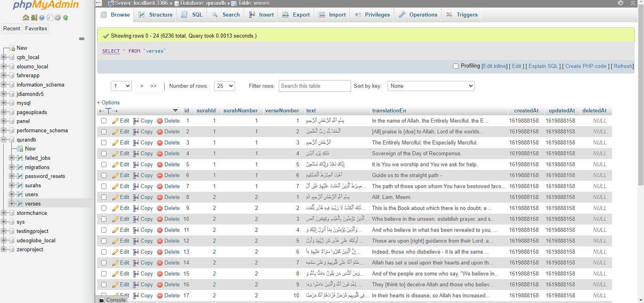Image resolution: width=644 pixels, height=303 pixels.
Task: Click the log out door icon
Action: point(34,17)
